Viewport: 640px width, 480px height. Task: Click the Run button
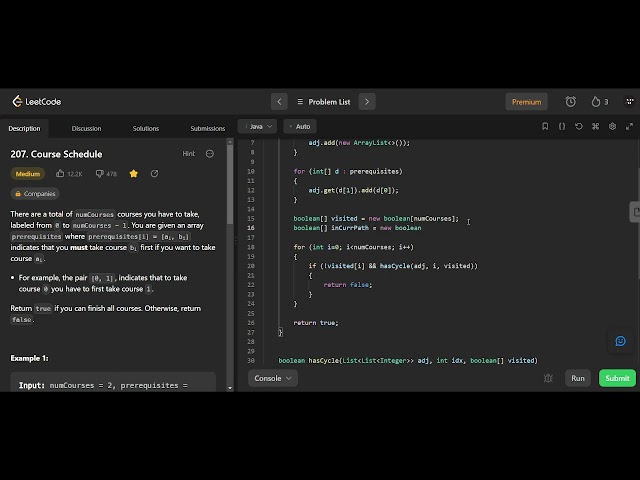tap(578, 378)
